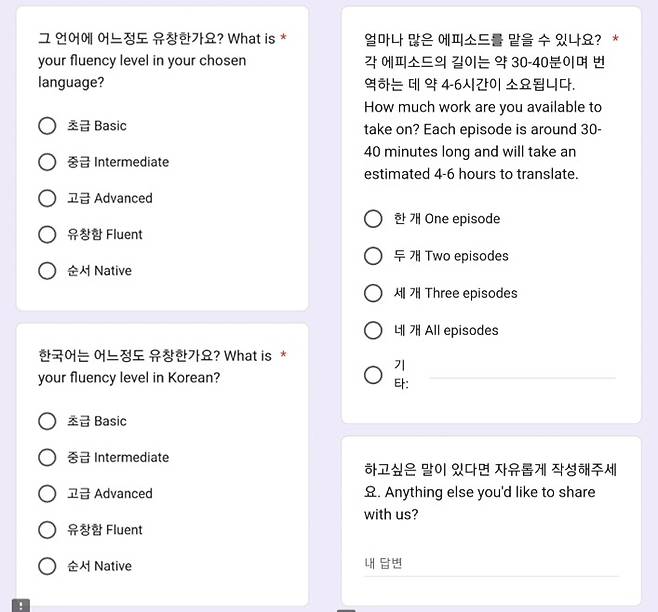658x612 pixels.
Task: Click the 내 답변 answer field
Action: coord(490,564)
